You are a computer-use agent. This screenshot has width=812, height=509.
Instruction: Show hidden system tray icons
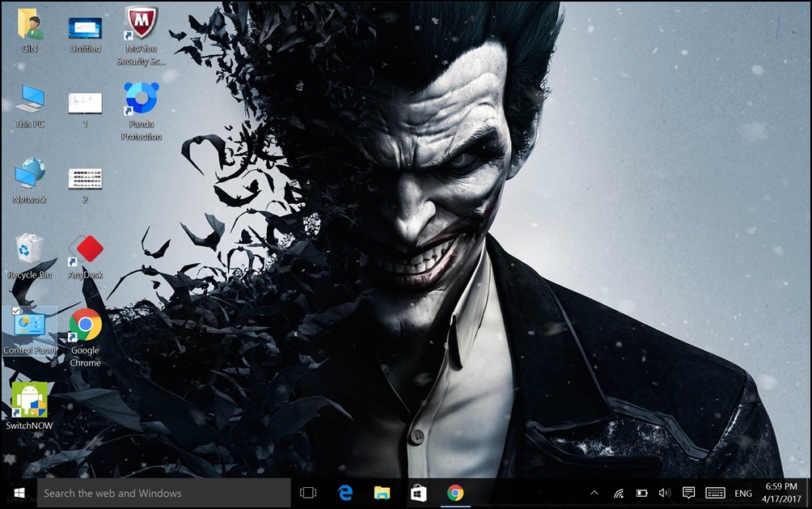(x=594, y=493)
